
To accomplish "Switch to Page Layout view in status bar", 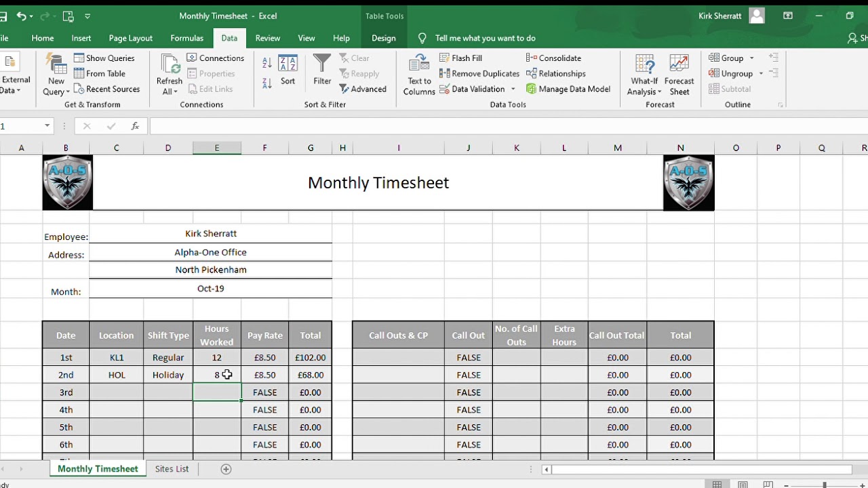I will pos(743,485).
